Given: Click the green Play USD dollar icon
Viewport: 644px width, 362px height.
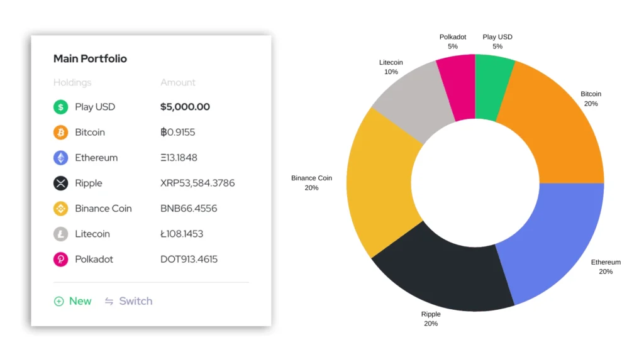Looking at the screenshot, I should point(61,107).
